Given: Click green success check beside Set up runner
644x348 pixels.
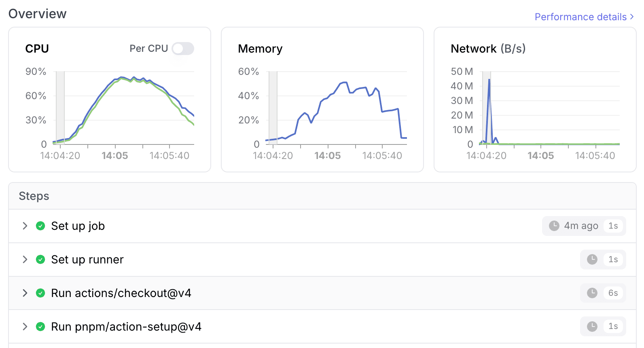Looking at the screenshot, I should pyautogui.click(x=40, y=259).
